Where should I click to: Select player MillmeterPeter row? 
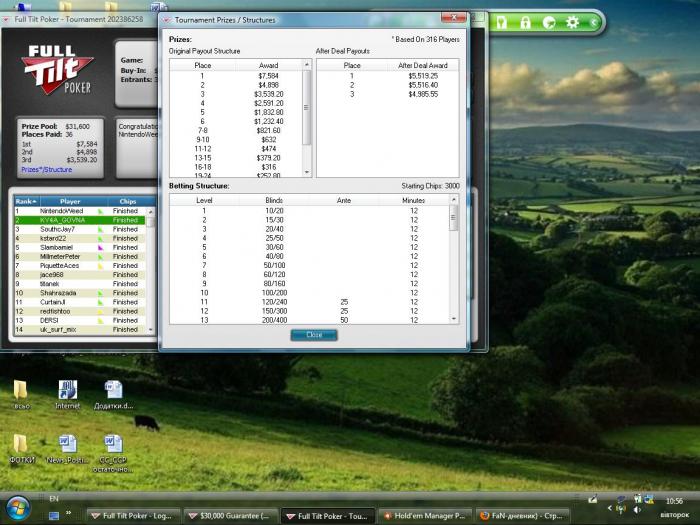point(79,257)
